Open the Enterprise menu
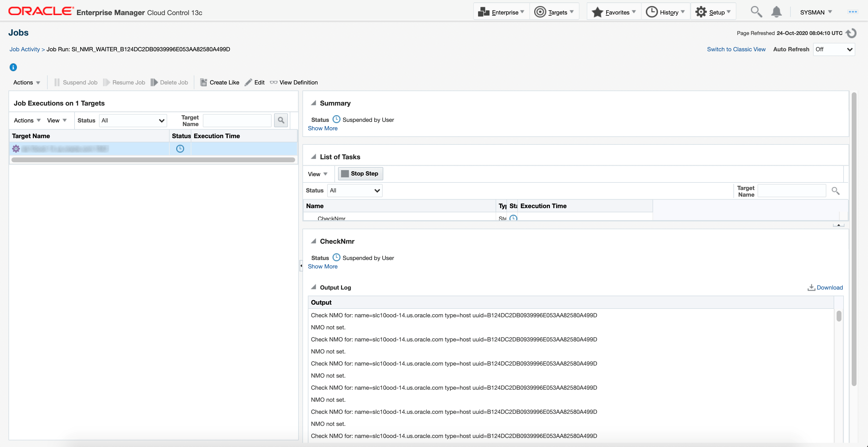This screenshot has height=447, width=868. point(501,12)
